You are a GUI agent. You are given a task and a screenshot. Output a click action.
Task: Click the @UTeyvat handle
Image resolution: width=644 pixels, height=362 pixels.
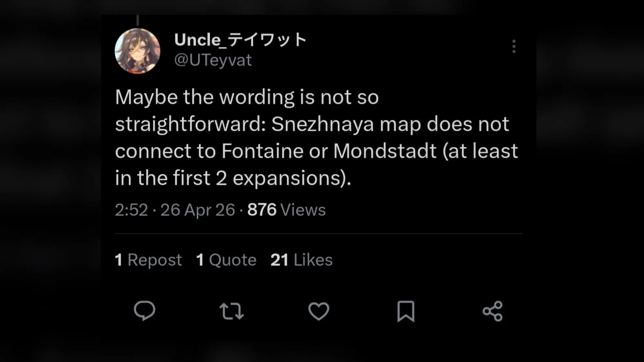(x=213, y=60)
